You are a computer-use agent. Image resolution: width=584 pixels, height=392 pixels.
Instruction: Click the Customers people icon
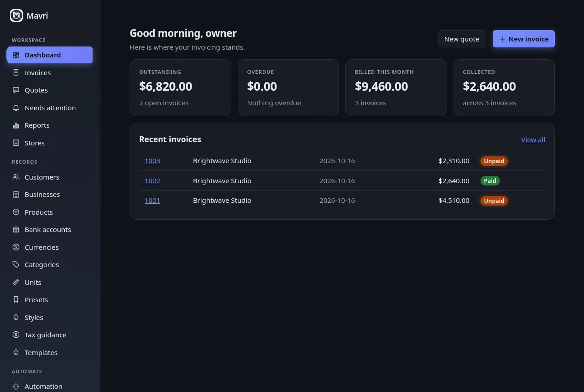16,177
